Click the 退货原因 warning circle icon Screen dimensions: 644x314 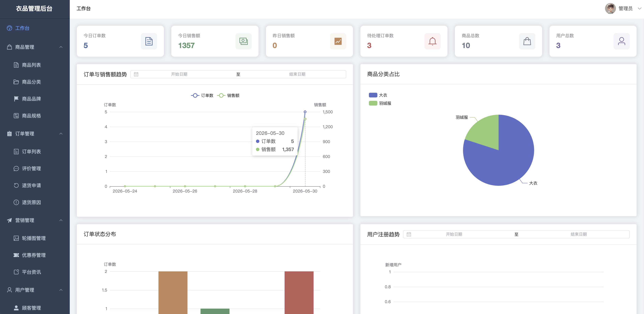pos(16,202)
